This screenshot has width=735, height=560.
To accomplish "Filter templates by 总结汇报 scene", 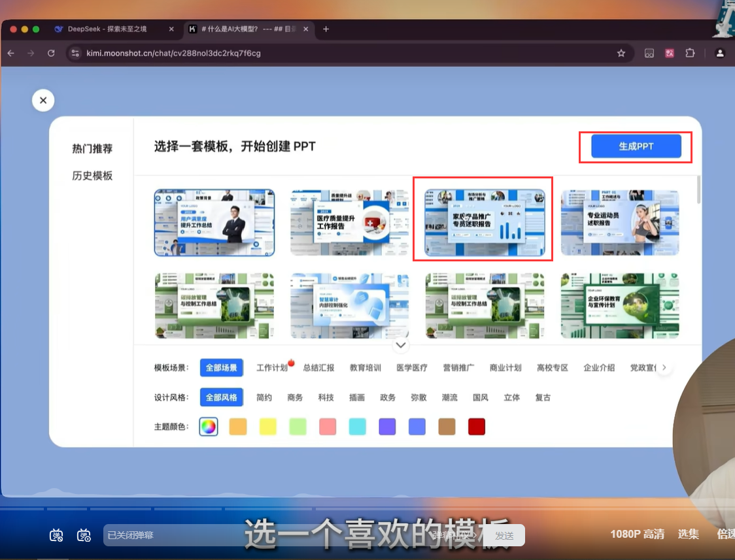I will pyautogui.click(x=318, y=367).
